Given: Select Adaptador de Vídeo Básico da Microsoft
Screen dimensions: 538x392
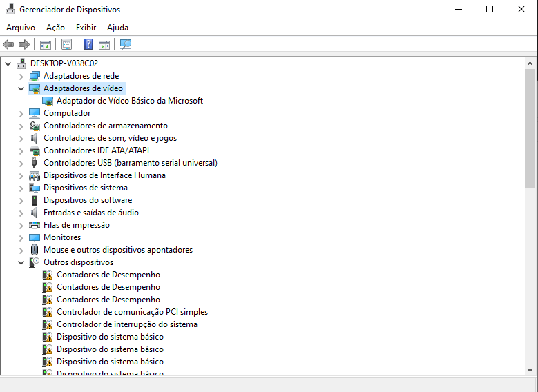Looking at the screenshot, I should tap(130, 101).
